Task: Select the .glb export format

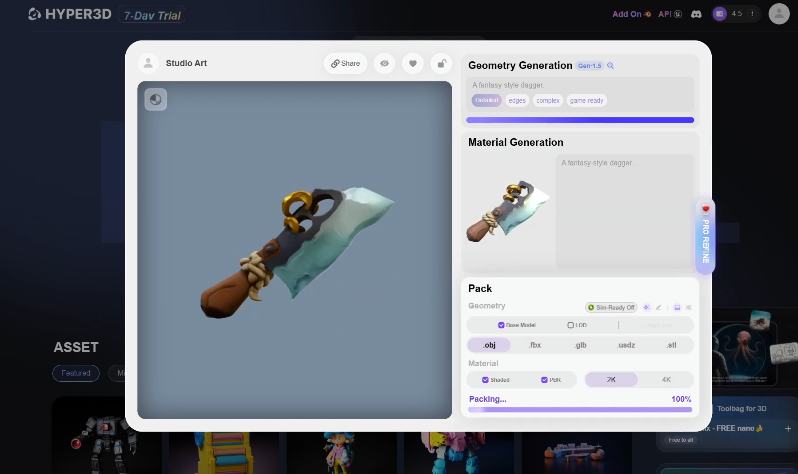Action: 580,345
